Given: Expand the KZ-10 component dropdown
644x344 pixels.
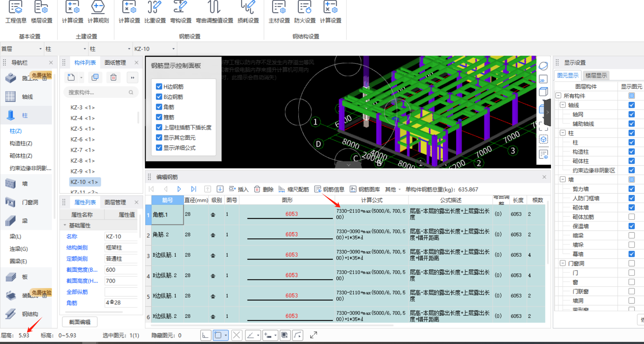Looking at the screenshot, I should tap(155, 49).
